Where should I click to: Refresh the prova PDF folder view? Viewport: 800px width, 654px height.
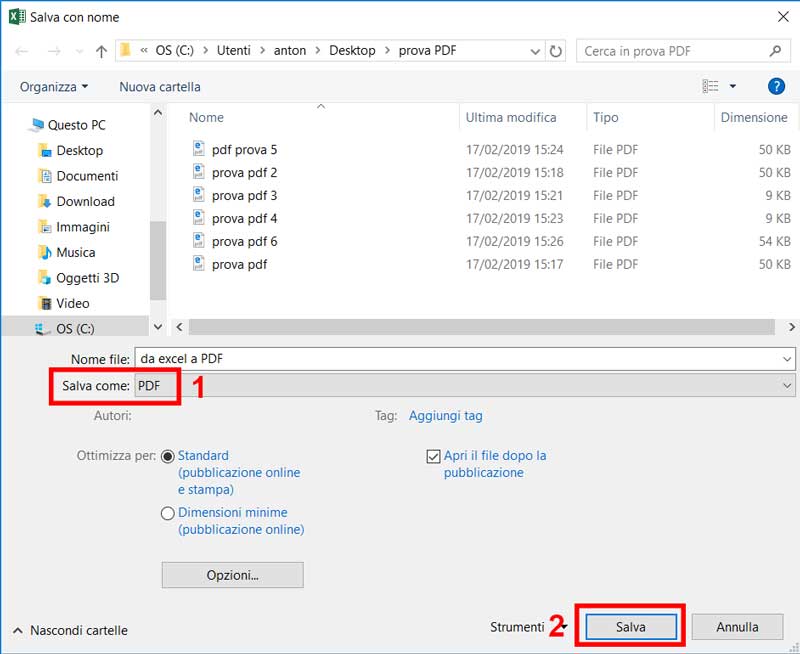pyautogui.click(x=555, y=51)
